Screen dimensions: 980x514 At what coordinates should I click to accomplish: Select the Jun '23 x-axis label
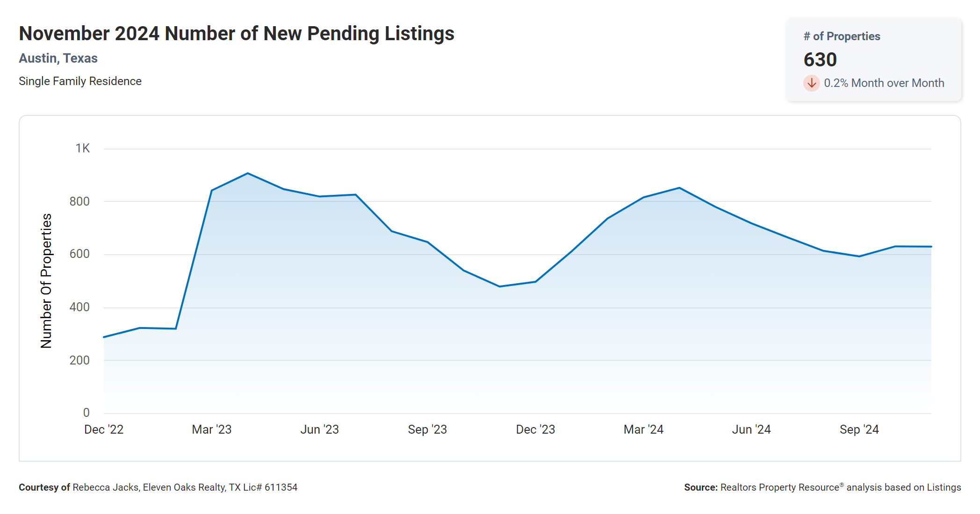319,429
